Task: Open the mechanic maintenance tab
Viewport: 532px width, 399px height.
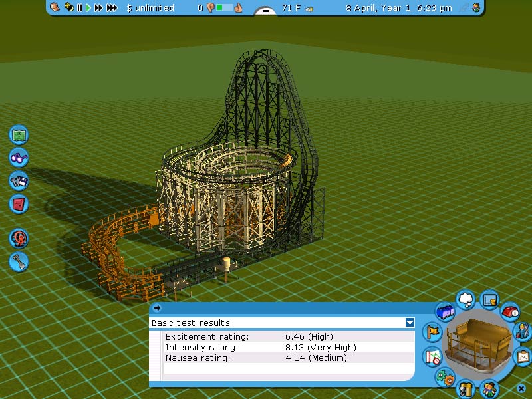Action: [523, 331]
